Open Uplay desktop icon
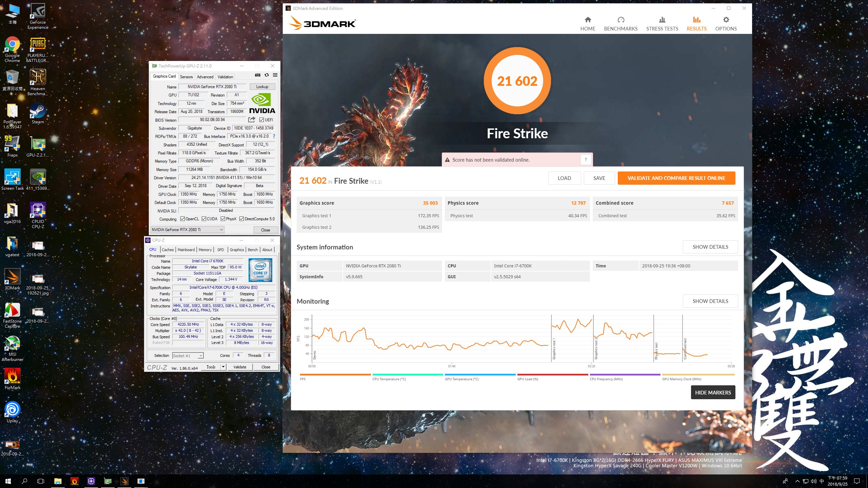The height and width of the screenshot is (488, 868). tap(12, 412)
